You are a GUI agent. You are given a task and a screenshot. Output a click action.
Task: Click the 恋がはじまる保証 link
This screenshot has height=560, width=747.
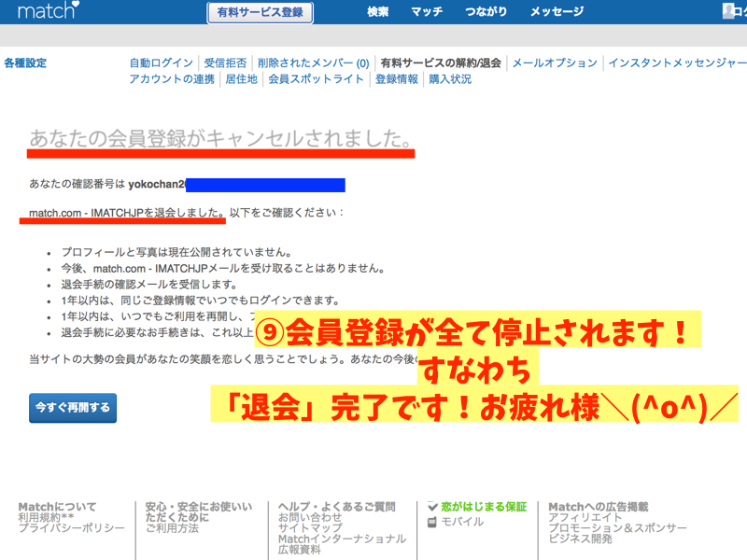[484, 507]
